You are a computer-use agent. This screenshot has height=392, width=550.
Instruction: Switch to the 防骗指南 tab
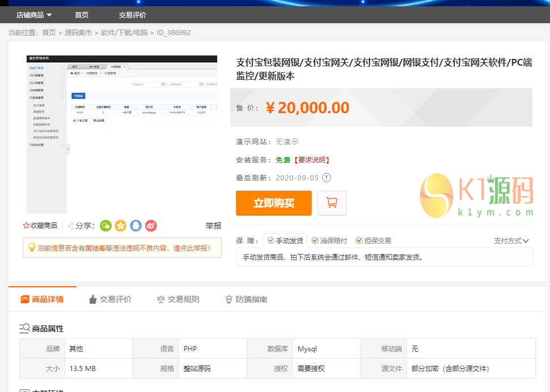click(246, 299)
